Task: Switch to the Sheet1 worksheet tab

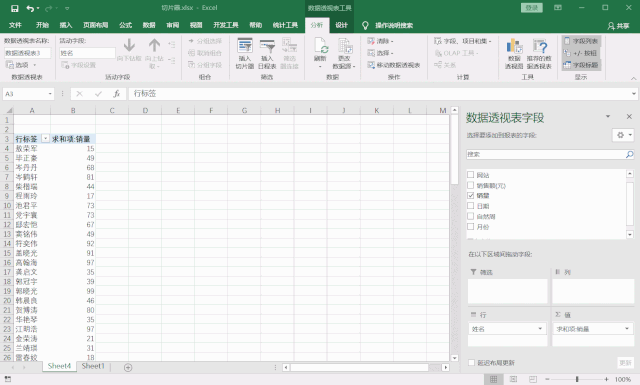Action: (x=93, y=366)
